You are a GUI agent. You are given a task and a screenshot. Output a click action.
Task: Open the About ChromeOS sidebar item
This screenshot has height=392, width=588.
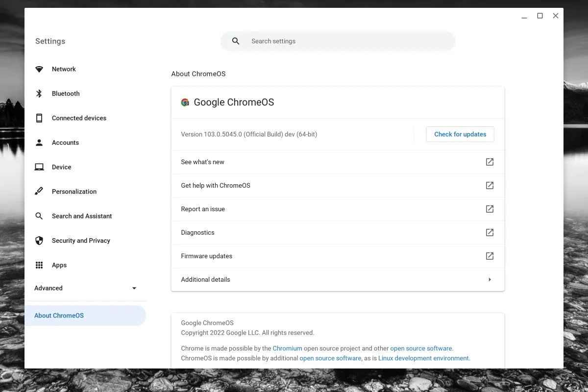pyautogui.click(x=59, y=316)
